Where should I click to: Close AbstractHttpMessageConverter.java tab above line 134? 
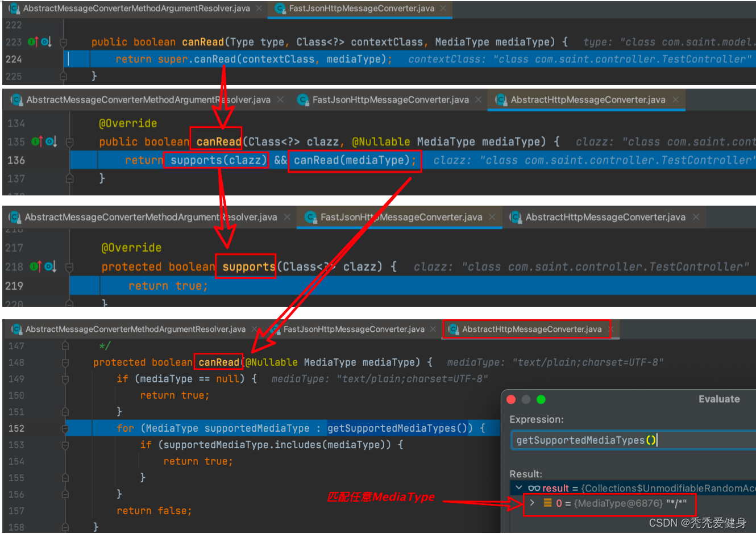point(676,100)
